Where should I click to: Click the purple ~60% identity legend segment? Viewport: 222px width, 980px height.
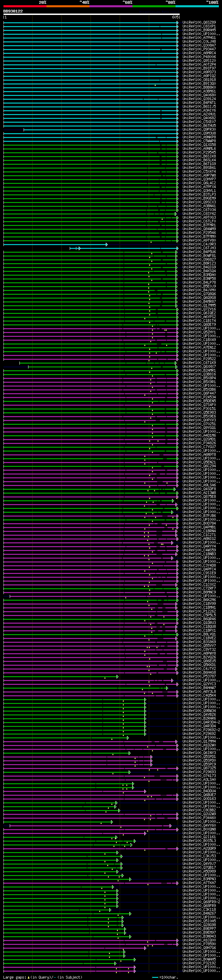pyautogui.click(x=111, y=6)
